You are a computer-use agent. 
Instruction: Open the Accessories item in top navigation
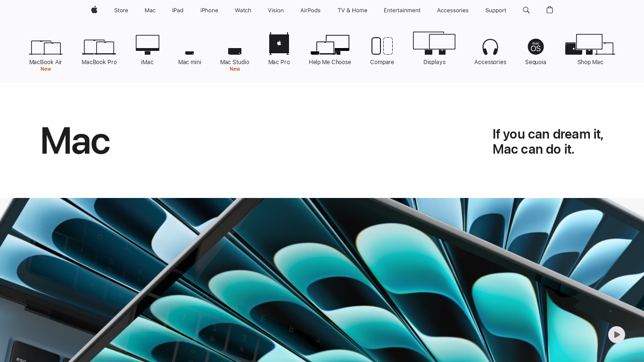[453, 10]
